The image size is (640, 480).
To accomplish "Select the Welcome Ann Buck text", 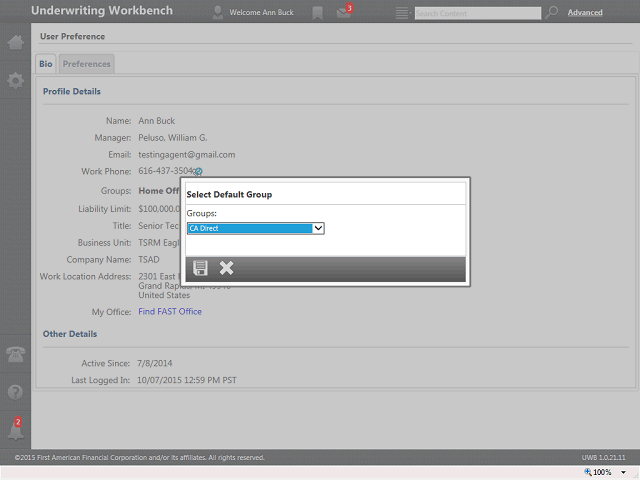I will (261, 13).
